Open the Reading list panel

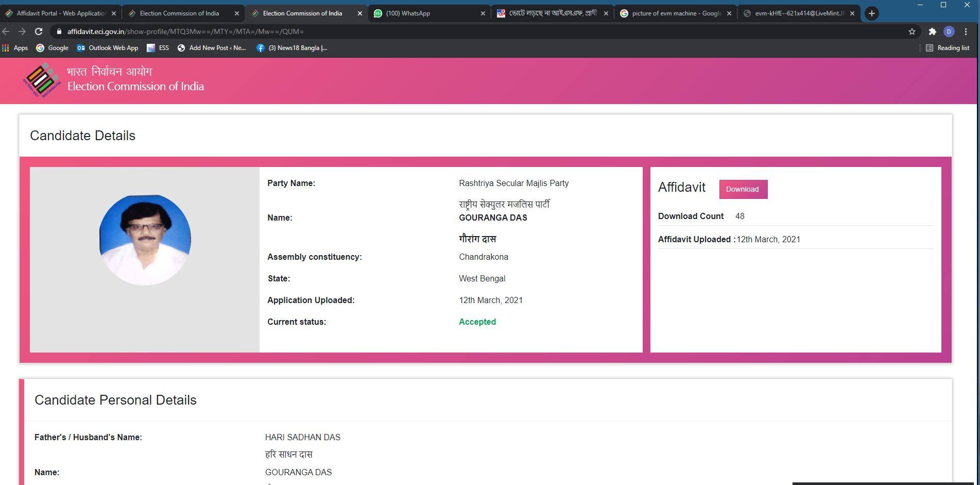[947, 48]
